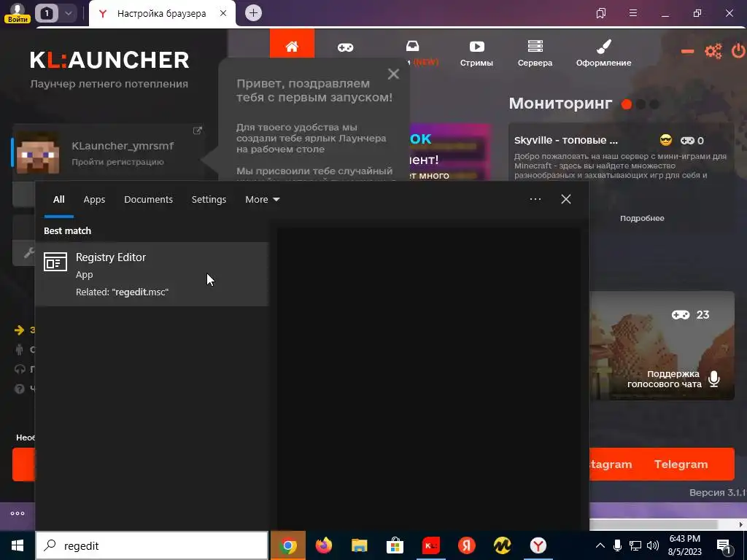Viewport: 747px width, 560px height.
Task: Open the gamepad games section in KLauncher
Action: pyautogui.click(x=345, y=47)
